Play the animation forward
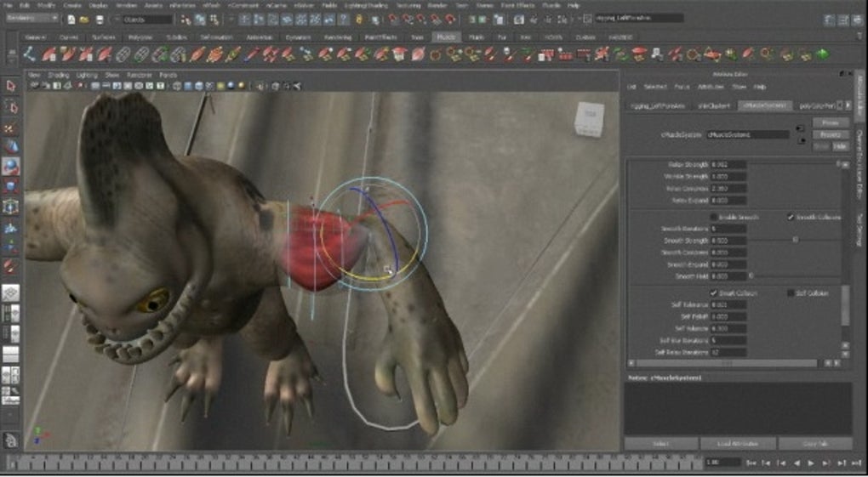 [x=811, y=463]
